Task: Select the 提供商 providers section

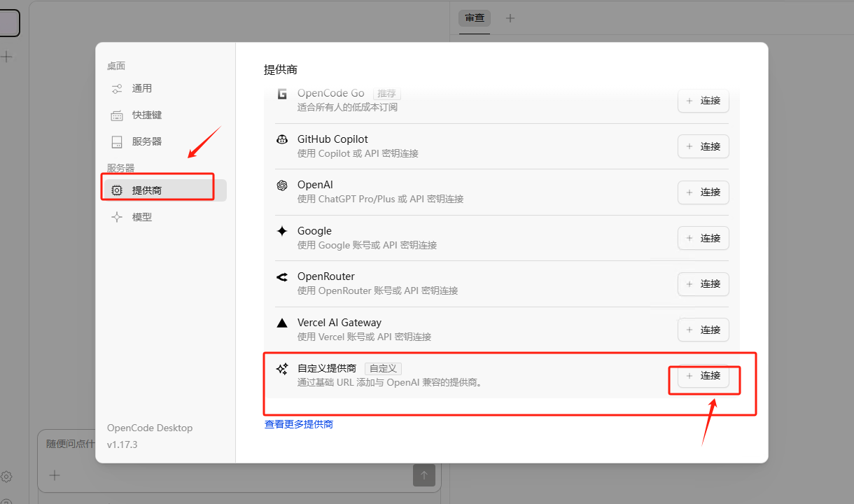Action: click(165, 190)
